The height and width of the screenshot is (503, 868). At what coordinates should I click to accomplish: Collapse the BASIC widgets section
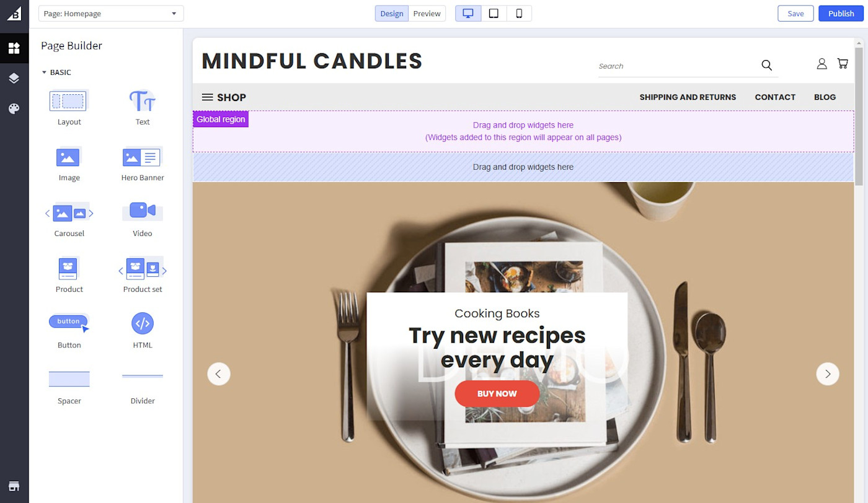(x=56, y=72)
